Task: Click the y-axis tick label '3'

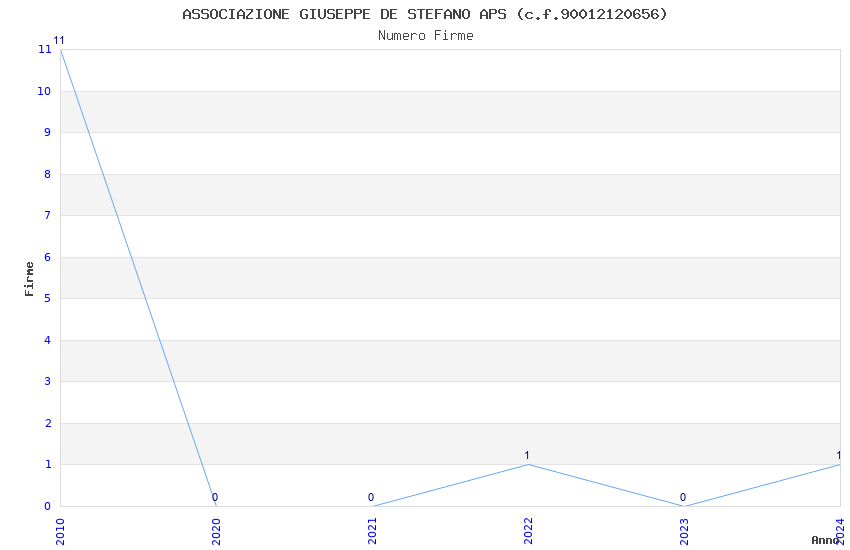Action: pos(48,381)
